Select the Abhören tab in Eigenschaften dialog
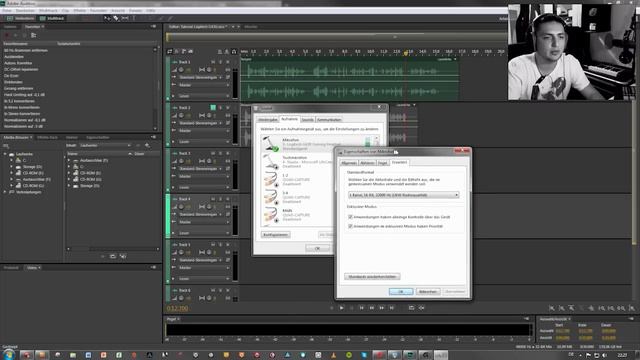Image resolution: width=640 pixels, height=360 pixels. coord(367,163)
